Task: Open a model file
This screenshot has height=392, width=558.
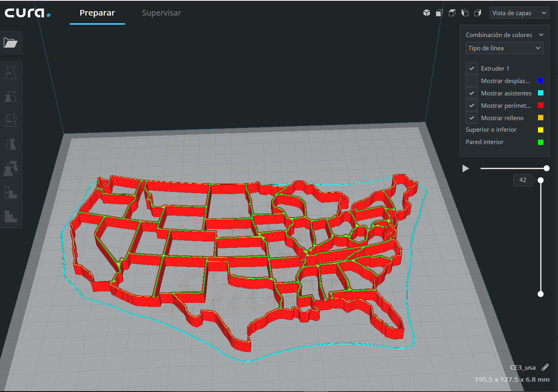Action: click(11, 43)
